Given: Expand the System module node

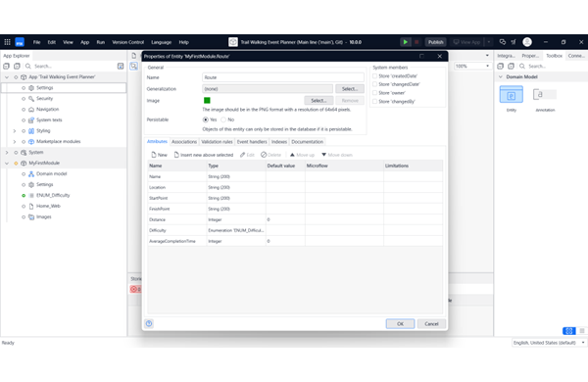Looking at the screenshot, I should point(7,152).
